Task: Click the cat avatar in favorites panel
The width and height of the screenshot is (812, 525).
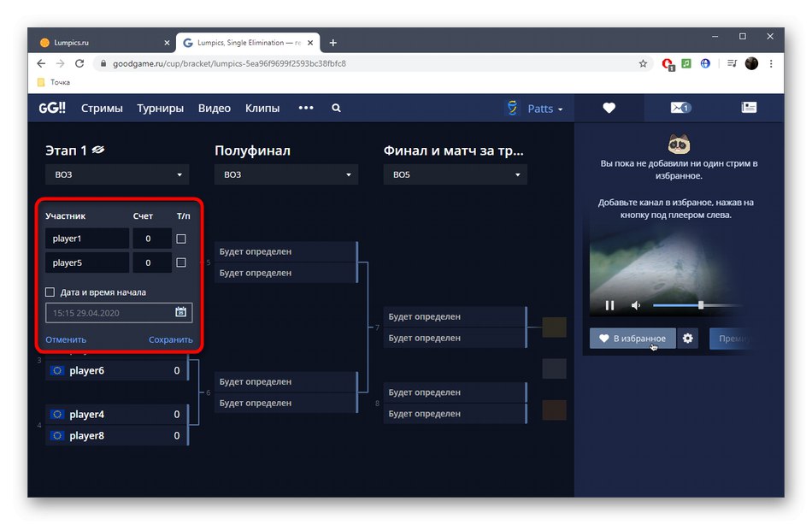Action: [679, 144]
